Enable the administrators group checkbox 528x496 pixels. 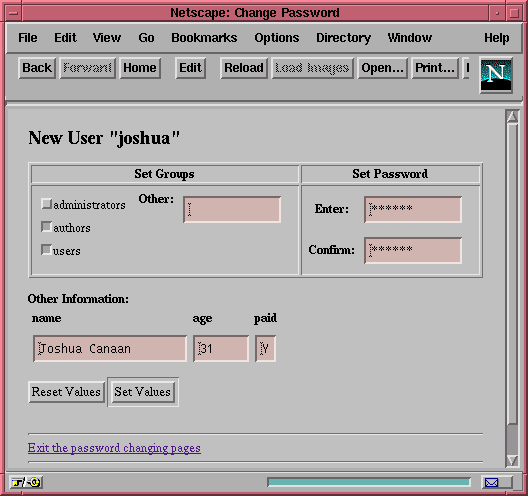46,203
